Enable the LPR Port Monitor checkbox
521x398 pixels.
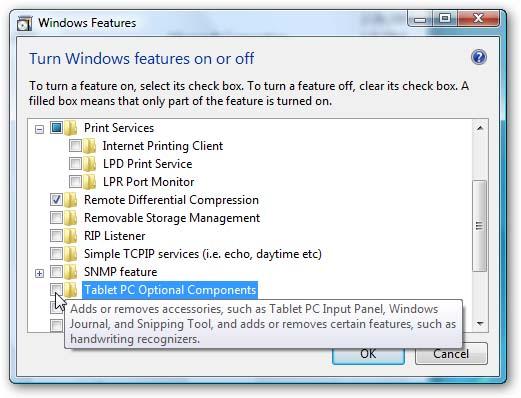75,182
